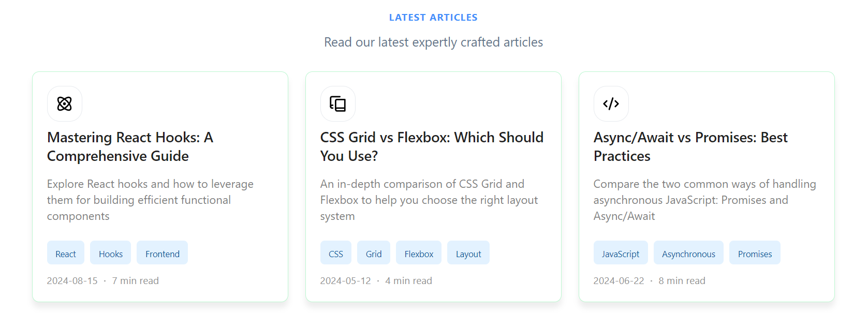The width and height of the screenshot is (868, 327).
Task: Open the Async/Await vs Promises article
Action: point(690,146)
